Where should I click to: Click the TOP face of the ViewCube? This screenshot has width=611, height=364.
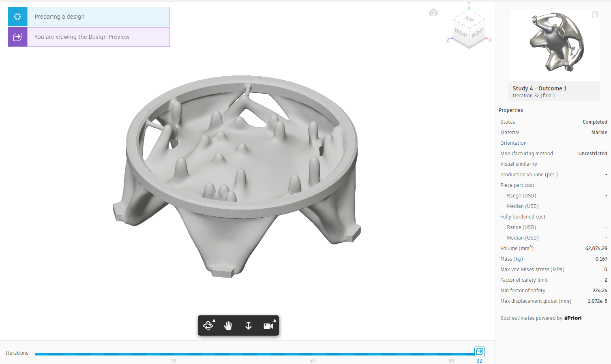pyautogui.click(x=469, y=19)
